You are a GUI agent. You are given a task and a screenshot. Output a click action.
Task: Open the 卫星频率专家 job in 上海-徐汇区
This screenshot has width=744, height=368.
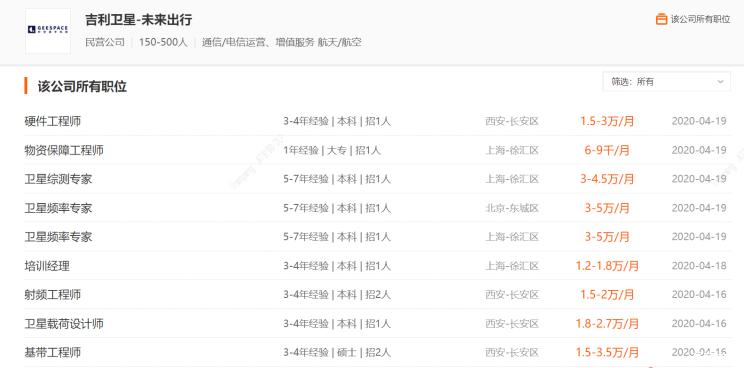point(58,237)
